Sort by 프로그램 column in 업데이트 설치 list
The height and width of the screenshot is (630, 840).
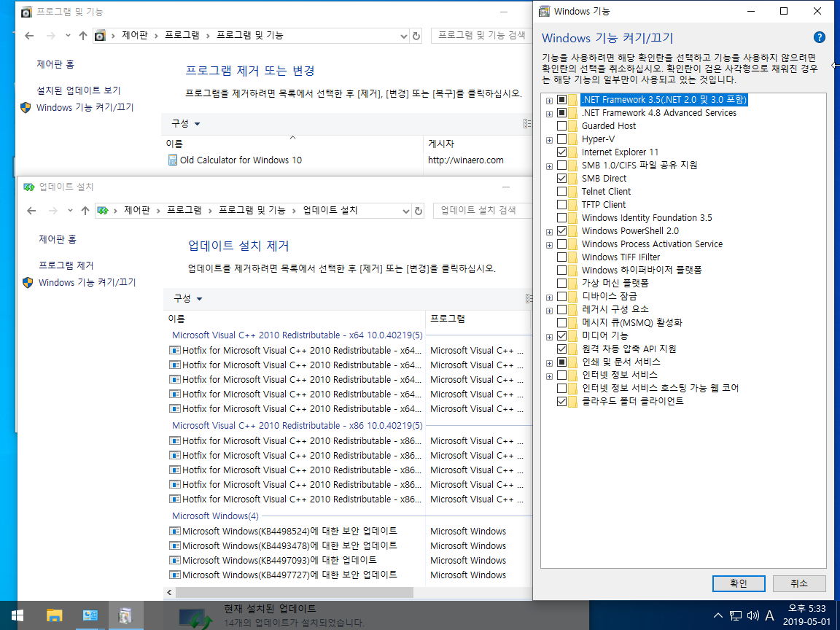(x=478, y=319)
